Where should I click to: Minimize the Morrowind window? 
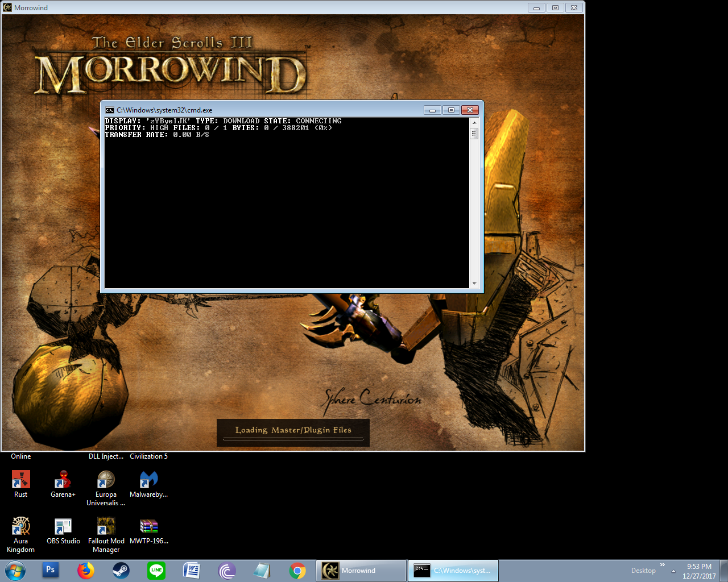[536, 7]
